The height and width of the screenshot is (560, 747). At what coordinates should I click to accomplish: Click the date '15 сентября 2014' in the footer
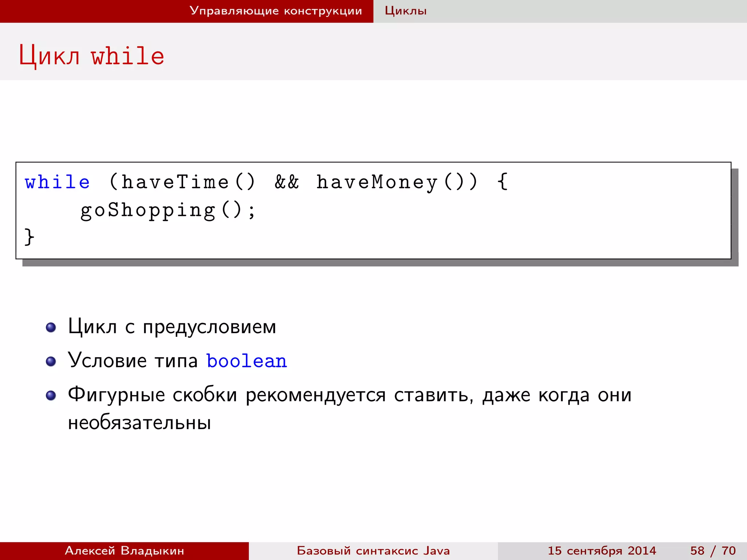[602, 551]
